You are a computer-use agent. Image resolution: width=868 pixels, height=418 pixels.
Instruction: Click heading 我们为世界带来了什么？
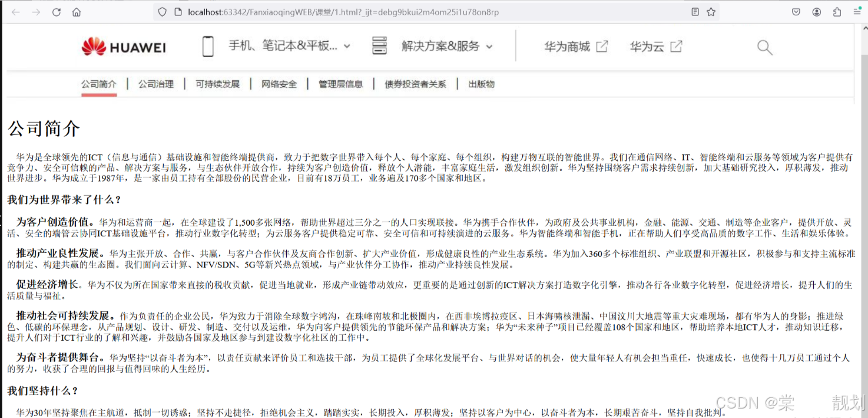click(64, 200)
